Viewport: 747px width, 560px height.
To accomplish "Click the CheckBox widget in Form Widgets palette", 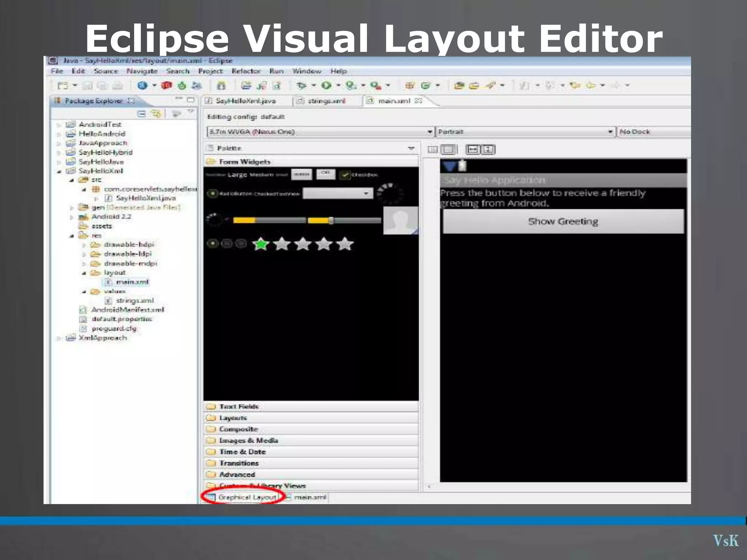I will click(359, 175).
